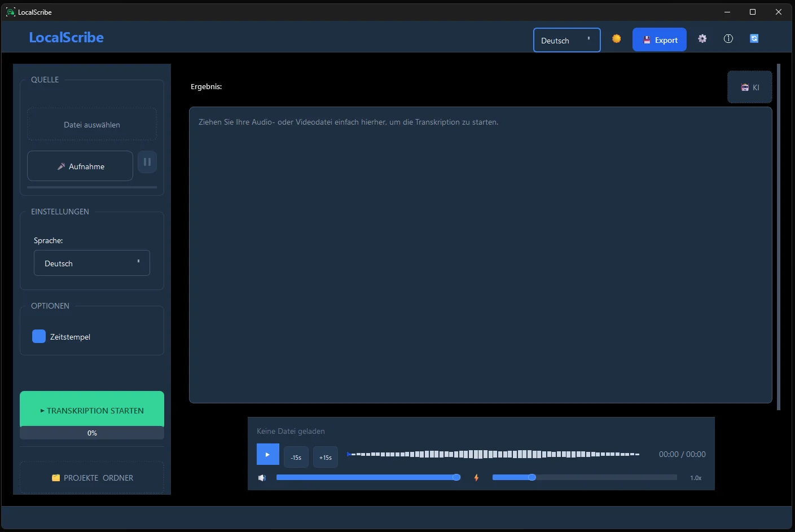Image resolution: width=795 pixels, height=532 pixels.
Task: Open the LocalScribe window system menu icon
Action: click(x=10, y=11)
